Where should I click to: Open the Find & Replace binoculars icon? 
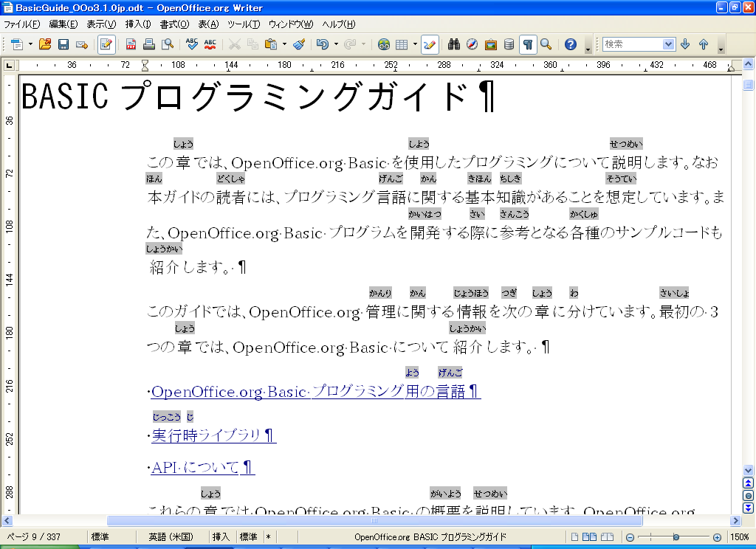pos(455,44)
